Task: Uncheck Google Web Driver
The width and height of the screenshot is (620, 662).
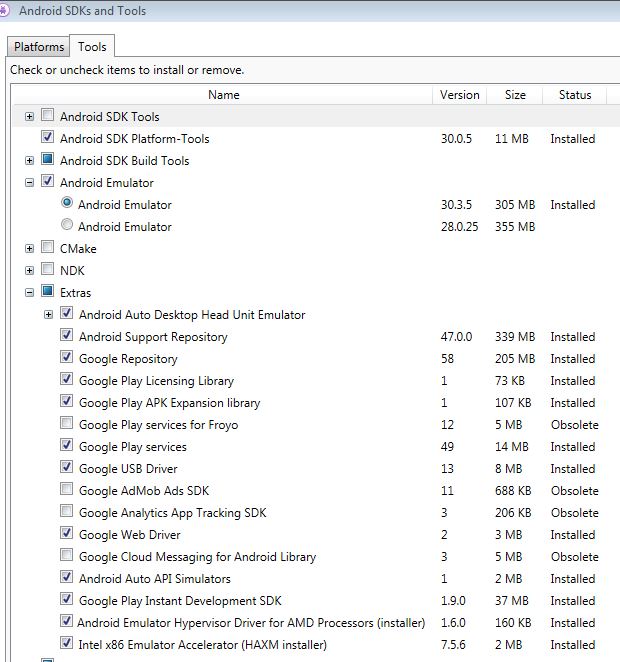Action: 66,533
